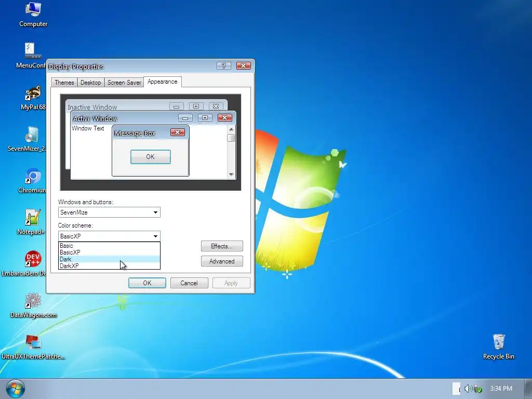
Task: Click the taskbar clock showing 3:34 PM
Action: coord(501,389)
